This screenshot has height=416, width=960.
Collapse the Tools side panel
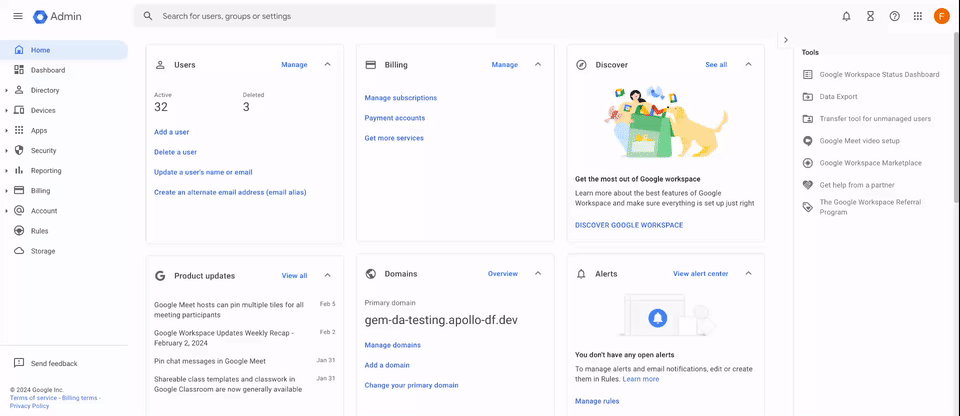(786, 40)
